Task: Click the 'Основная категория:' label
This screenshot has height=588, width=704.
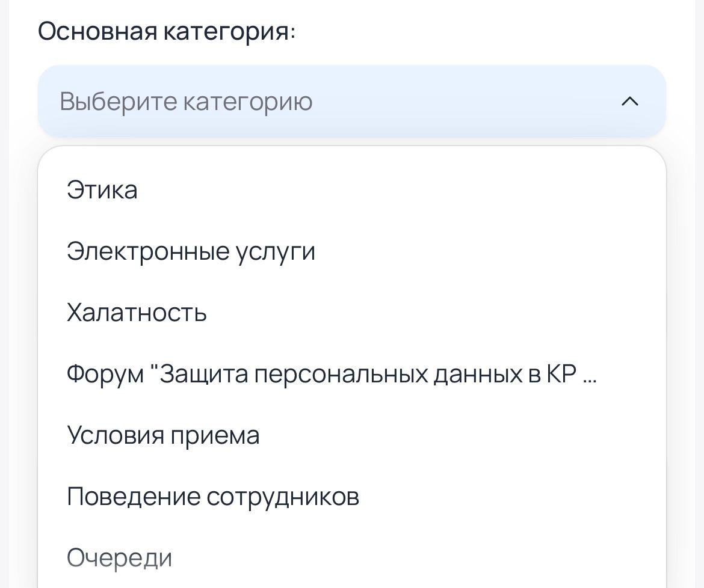Action: point(167,31)
